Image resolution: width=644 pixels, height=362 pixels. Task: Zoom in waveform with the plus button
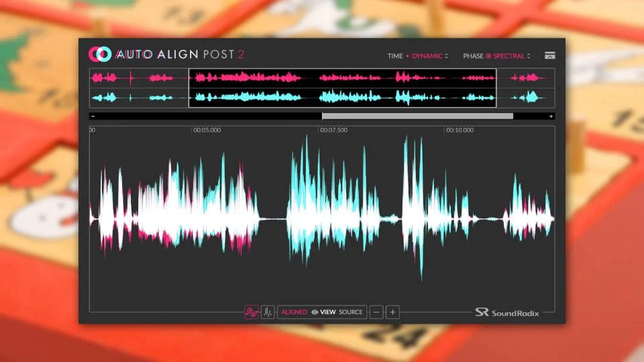[x=392, y=312]
